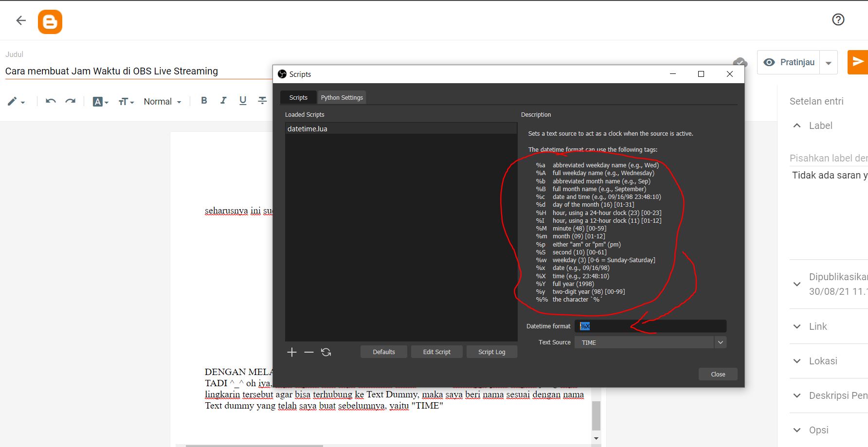Click the Setelan entri heading
Image resolution: width=868 pixels, height=447 pixels.
pos(816,101)
